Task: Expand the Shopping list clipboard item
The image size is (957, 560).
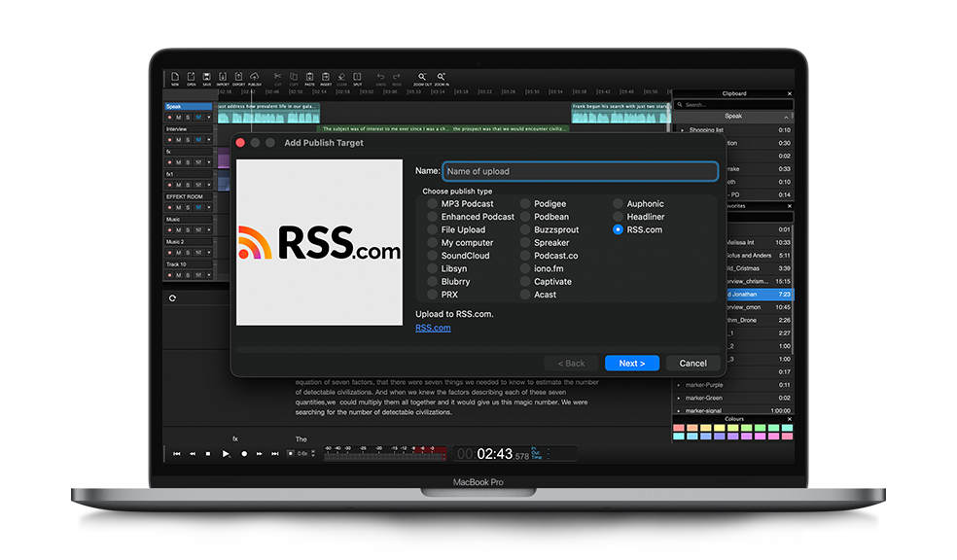Action: pyautogui.click(x=682, y=130)
